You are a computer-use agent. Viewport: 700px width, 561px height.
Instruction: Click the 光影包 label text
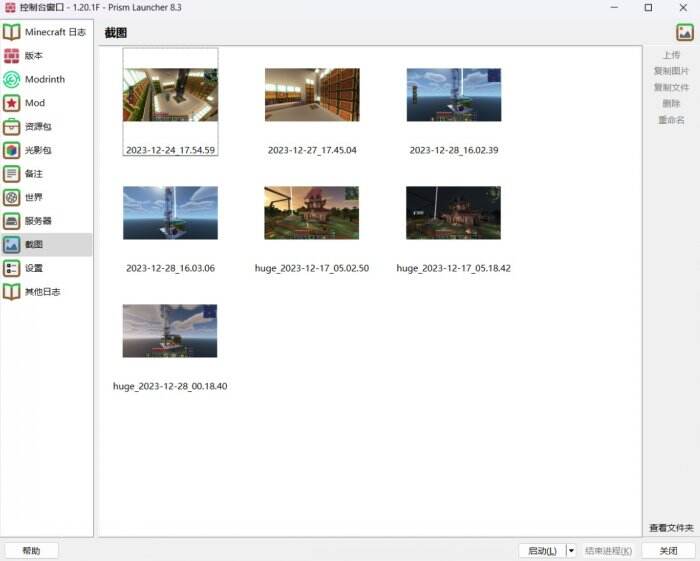pyautogui.click(x=38, y=150)
